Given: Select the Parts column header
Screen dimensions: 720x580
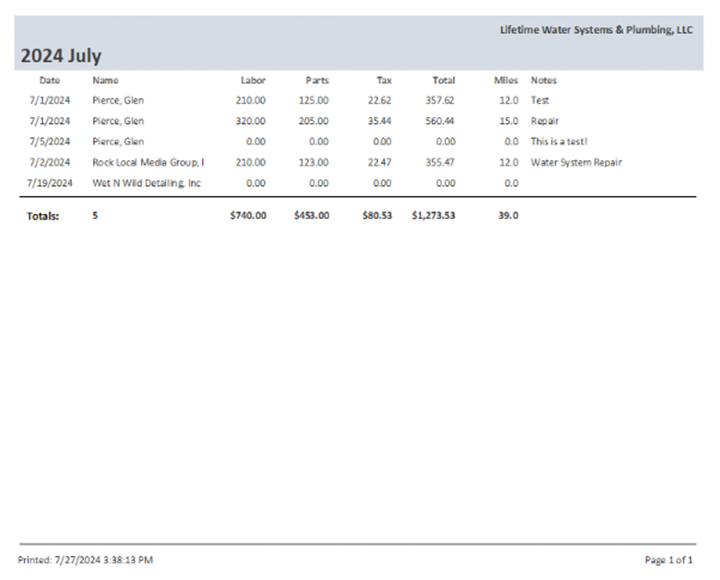Looking at the screenshot, I should pos(317,80).
